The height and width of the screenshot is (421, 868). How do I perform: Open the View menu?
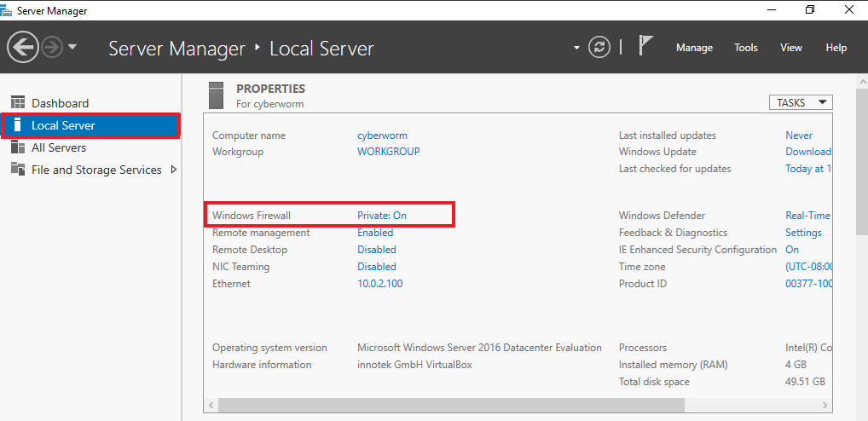[x=791, y=48]
